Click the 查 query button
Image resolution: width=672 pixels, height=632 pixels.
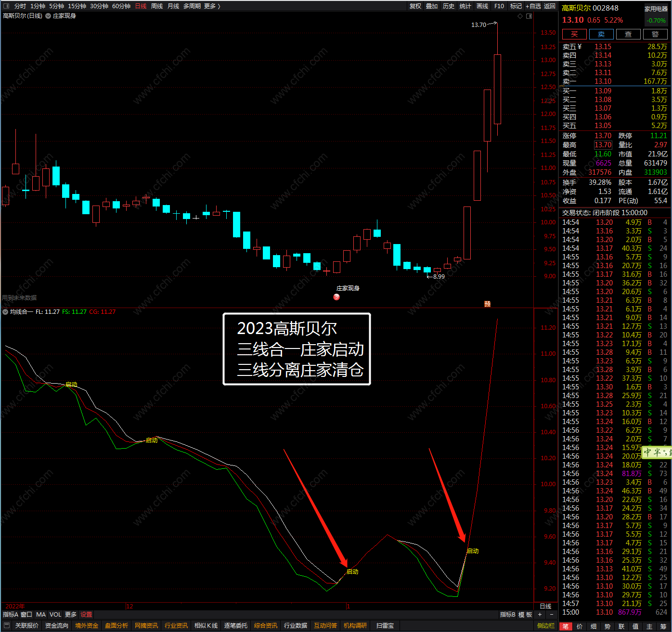pyautogui.click(x=628, y=34)
